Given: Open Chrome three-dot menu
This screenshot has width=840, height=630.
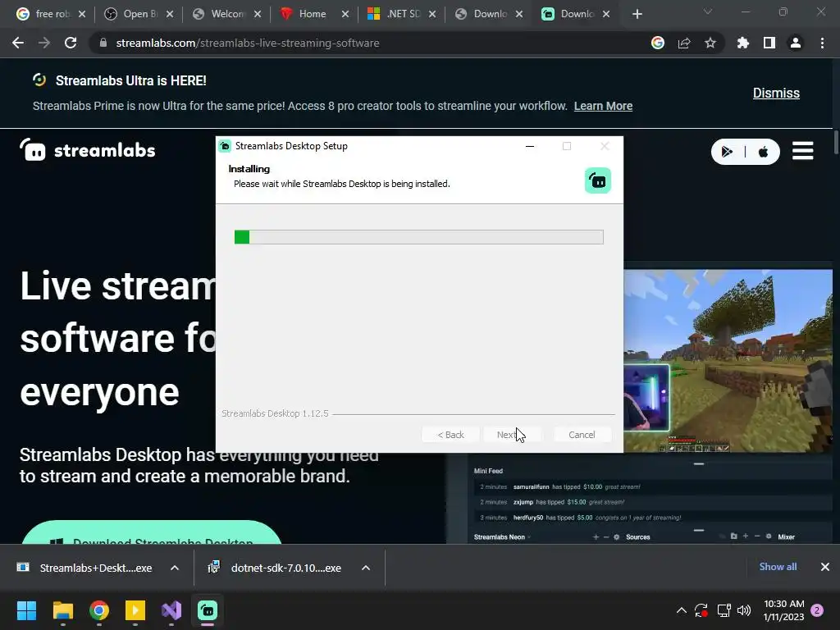Looking at the screenshot, I should pos(822,43).
